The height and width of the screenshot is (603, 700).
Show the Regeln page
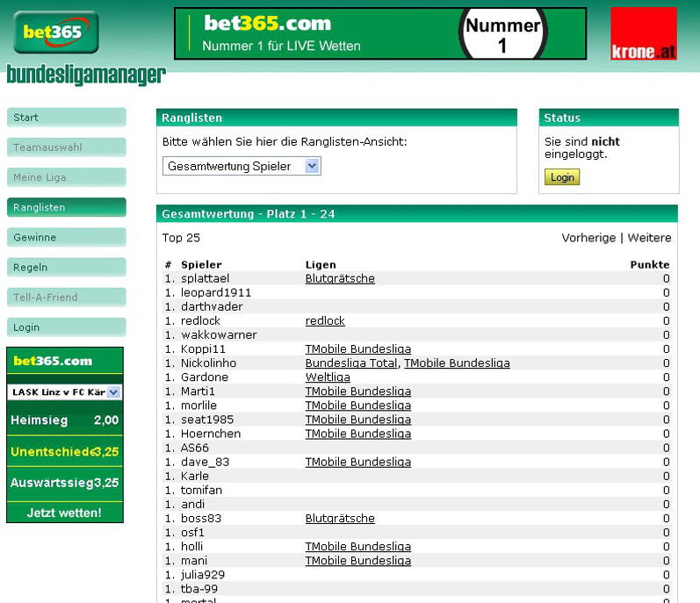[x=67, y=267]
